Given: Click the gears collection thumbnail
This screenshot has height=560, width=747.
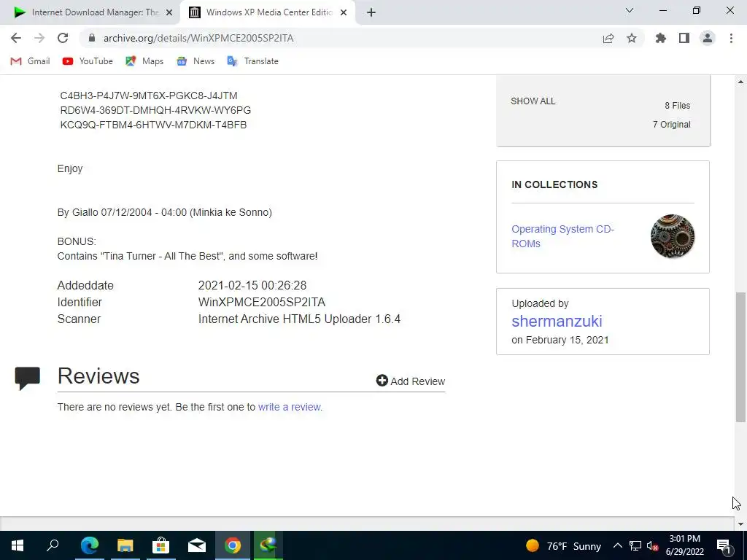Looking at the screenshot, I should (x=672, y=236).
